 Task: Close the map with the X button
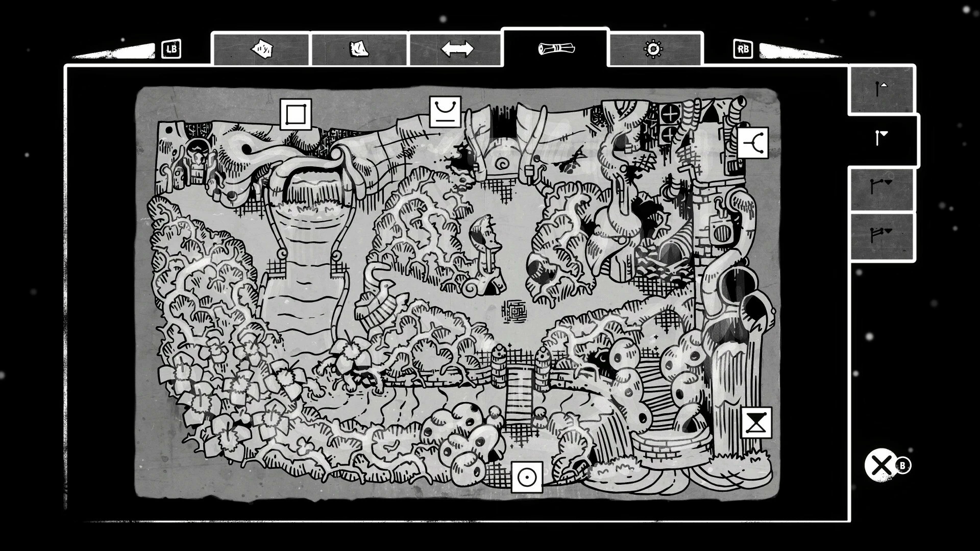tap(881, 465)
